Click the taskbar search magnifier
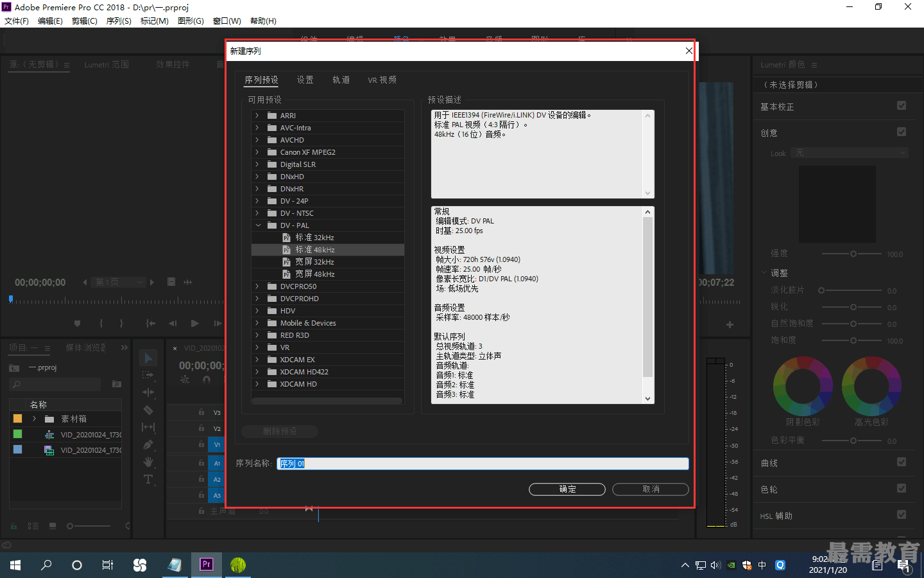Image resolution: width=924 pixels, height=578 pixels. pos(46,565)
